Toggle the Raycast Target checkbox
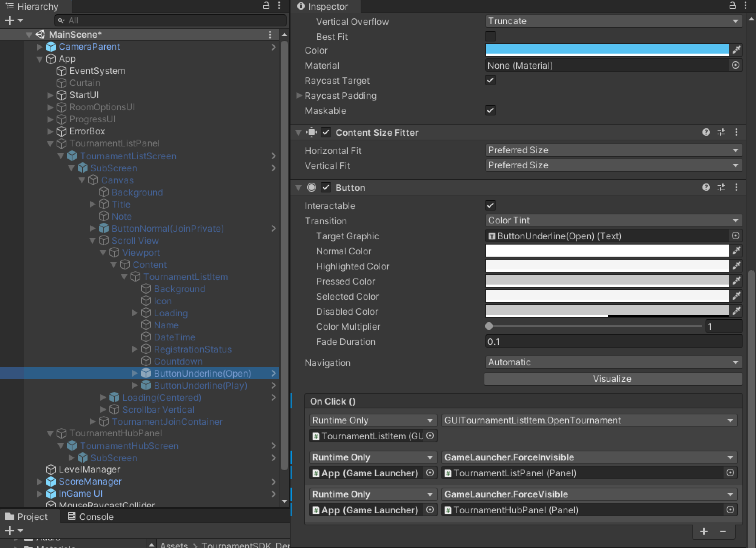The height and width of the screenshot is (548, 756). click(x=490, y=80)
